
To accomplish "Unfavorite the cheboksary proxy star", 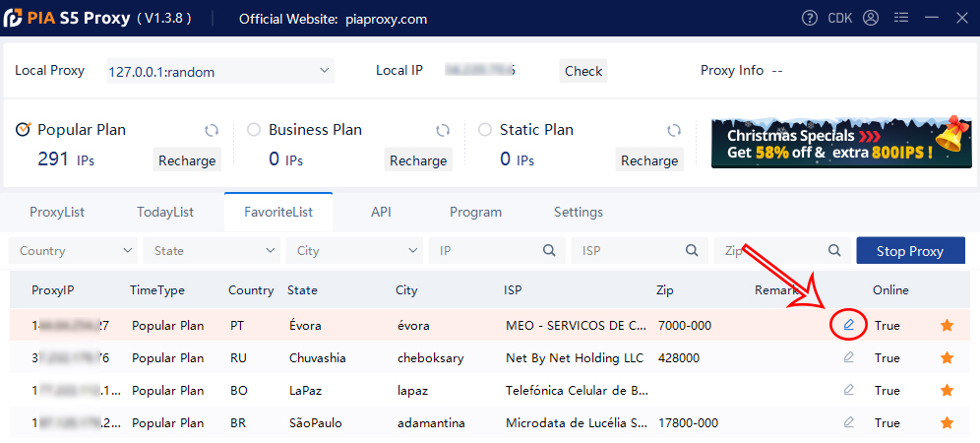I will (x=947, y=357).
